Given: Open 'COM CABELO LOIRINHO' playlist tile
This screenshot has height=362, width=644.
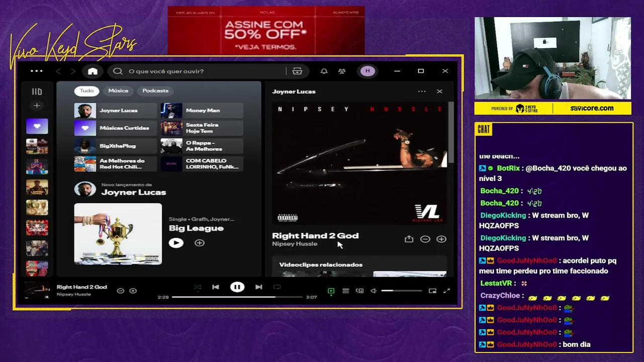Looking at the screenshot, I should tap(202, 163).
